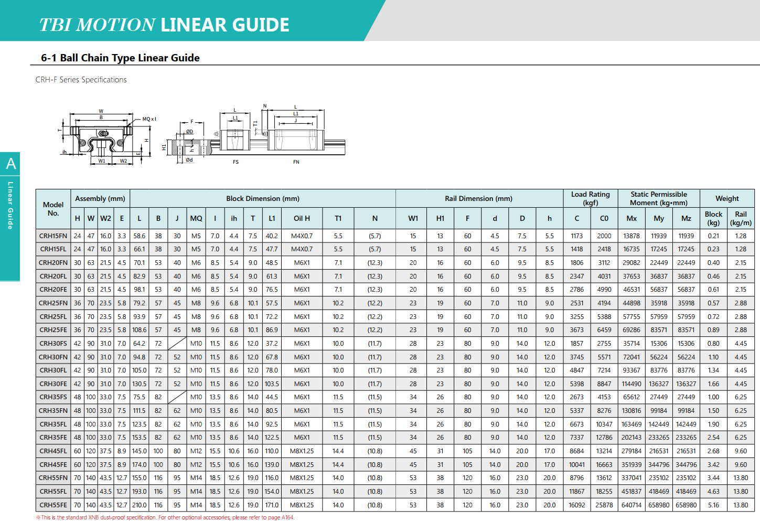Select the CRH55FE model row label
Screen dimensions: 760x532
tap(53, 505)
